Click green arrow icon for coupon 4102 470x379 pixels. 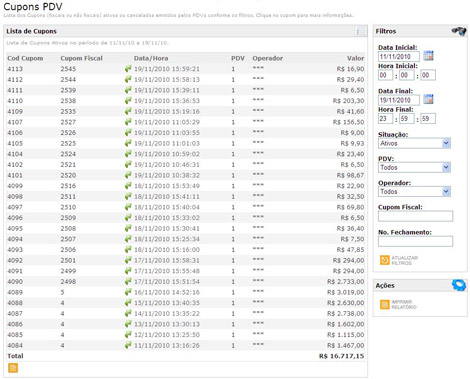coord(128,164)
